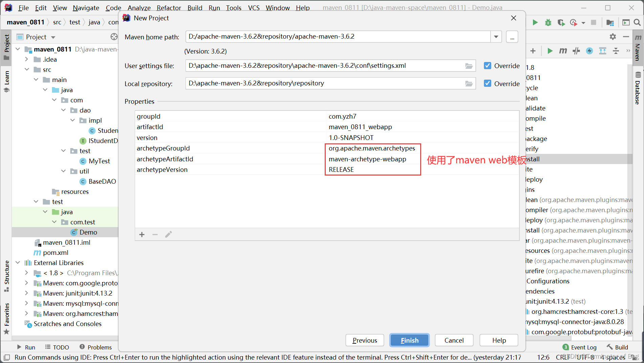Open Search Everywhere magnifier
Viewport: 644px width, 363px height.
[x=637, y=22]
